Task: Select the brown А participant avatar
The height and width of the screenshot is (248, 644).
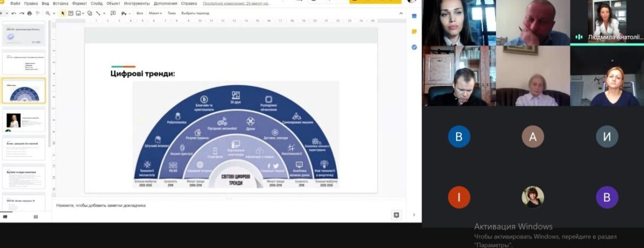Action: 533,137
